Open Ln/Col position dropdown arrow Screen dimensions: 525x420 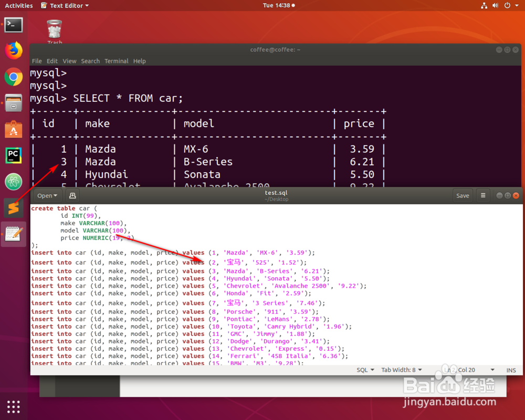coord(492,370)
